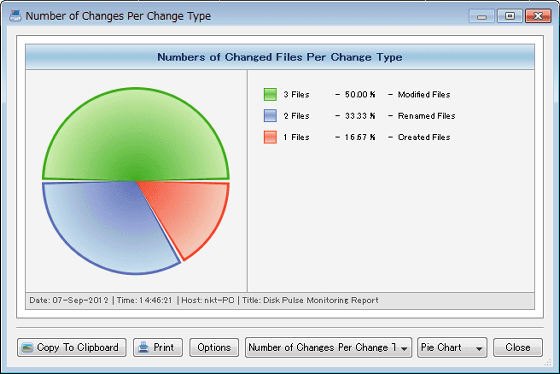Click the '3 Files' legend text
This screenshot has height=374, width=560.
296,94
